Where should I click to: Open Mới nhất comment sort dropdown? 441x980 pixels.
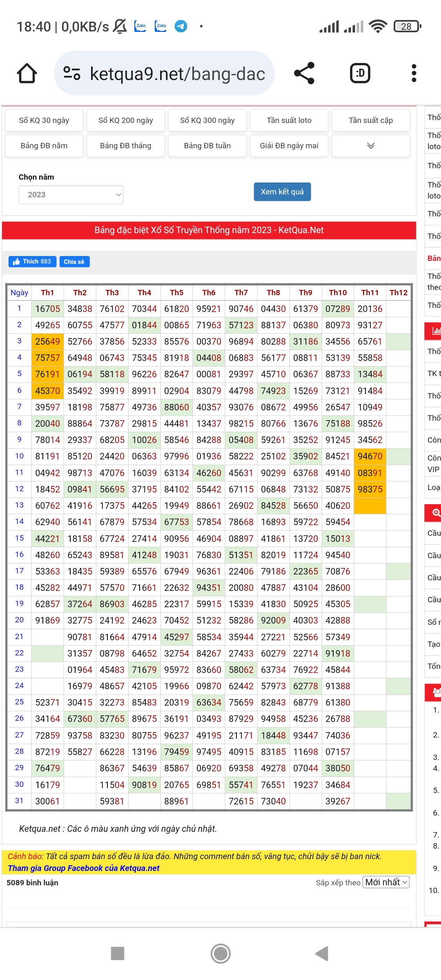386,882
